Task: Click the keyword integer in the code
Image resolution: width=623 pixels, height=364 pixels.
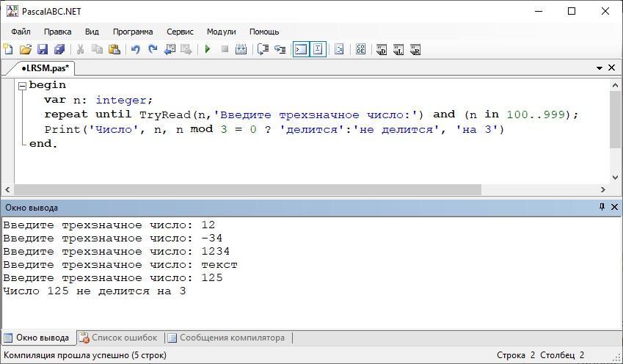Action: (x=121, y=100)
